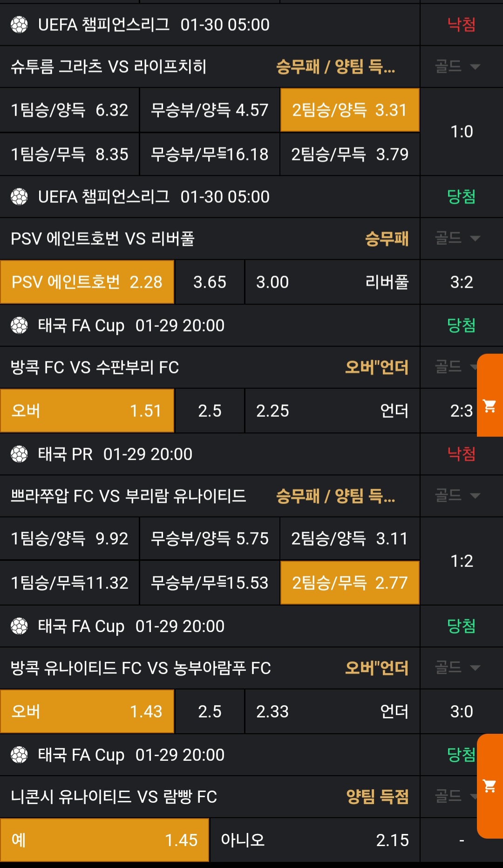Expand 골드 dropdown for 쁘라쭈압 FC match
This screenshot has height=868, width=503.
[457, 496]
